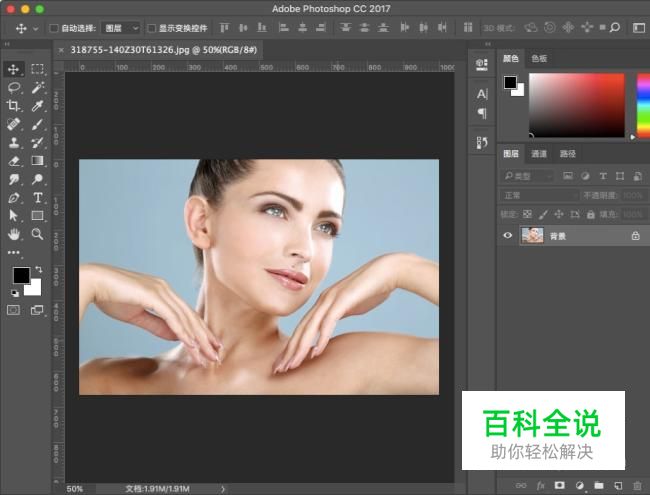The image size is (650, 495).
Task: Select the 背景 layer thumbnail
Action: (x=532, y=236)
